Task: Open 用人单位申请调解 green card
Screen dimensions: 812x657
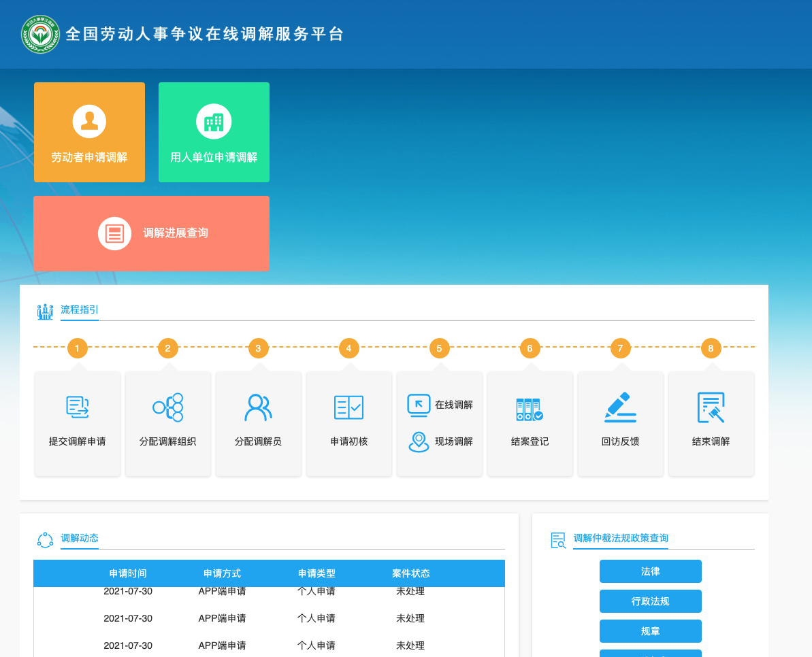Action: (x=214, y=132)
